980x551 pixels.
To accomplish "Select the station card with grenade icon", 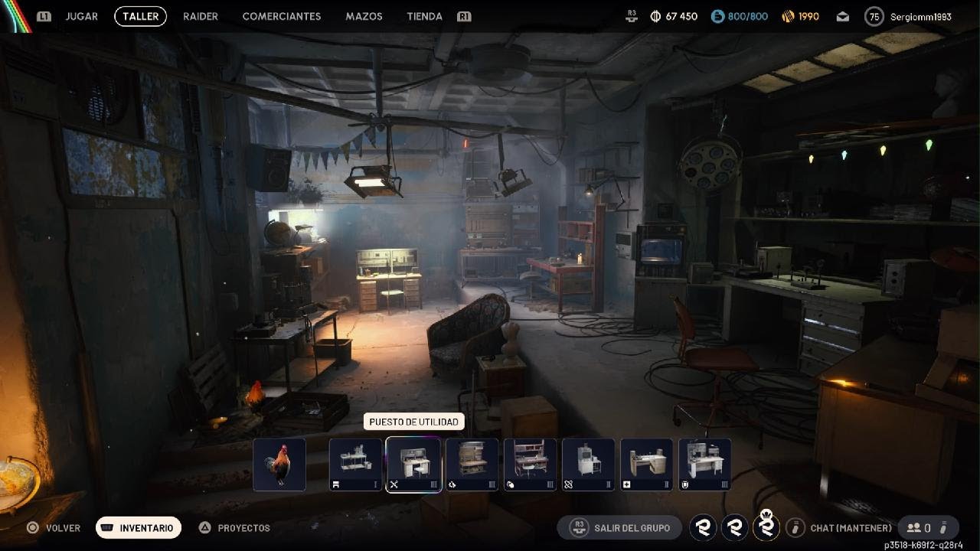I will click(x=531, y=465).
